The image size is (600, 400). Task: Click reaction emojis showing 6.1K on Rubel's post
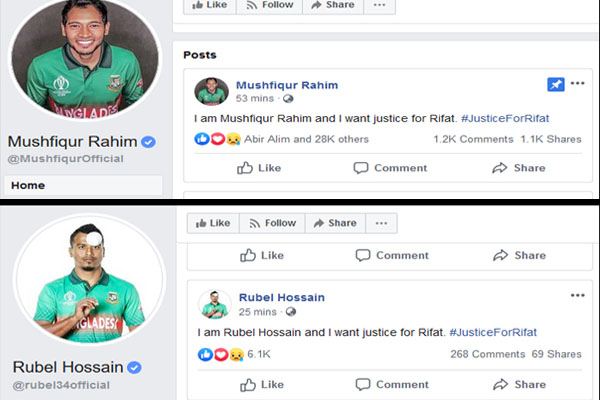click(x=220, y=354)
